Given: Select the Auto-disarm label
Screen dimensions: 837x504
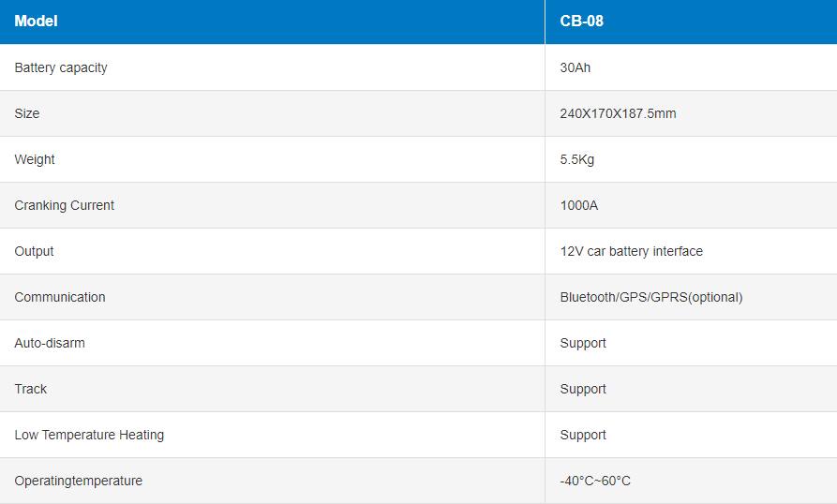Looking at the screenshot, I should (50, 343).
